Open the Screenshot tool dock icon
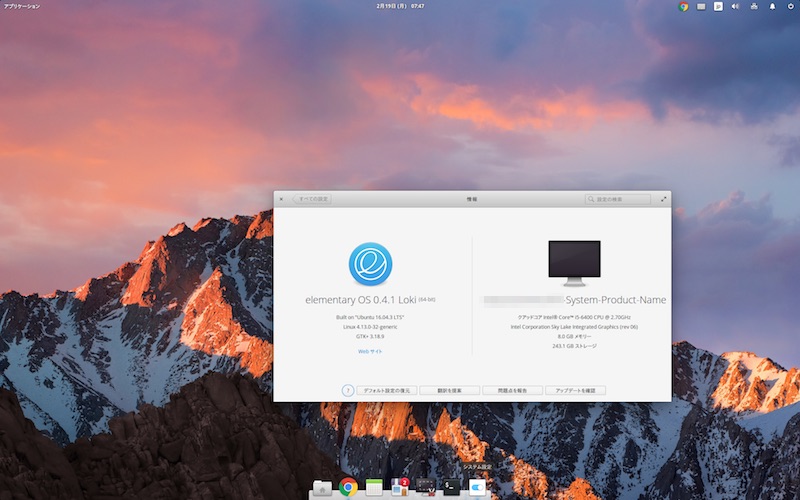Viewport: 800px width, 500px height. click(x=426, y=487)
